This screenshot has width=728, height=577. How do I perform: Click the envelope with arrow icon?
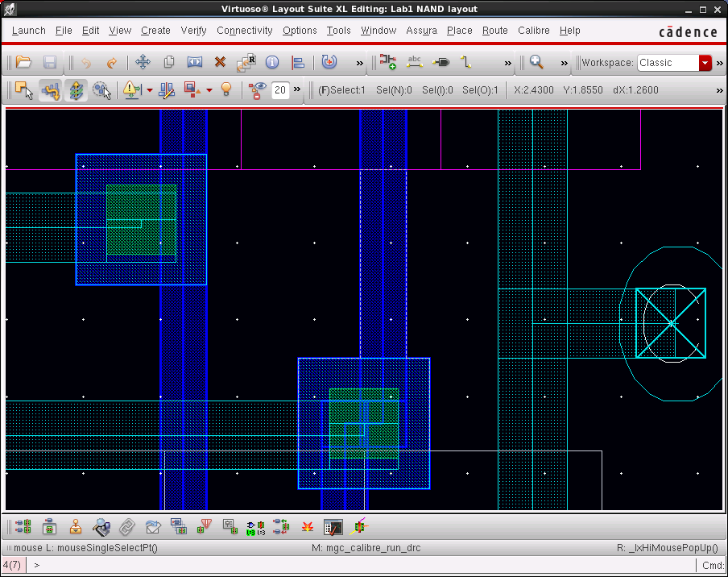click(x=153, y=527)
